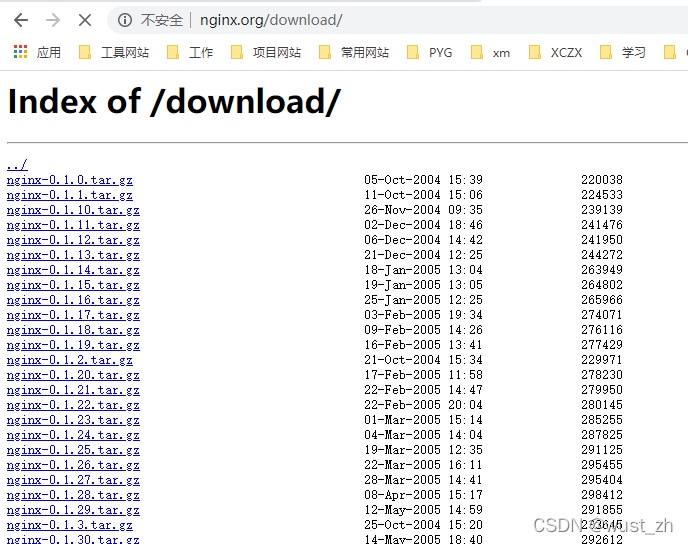Download nginx-0.1.19.tar.gz
Screen dimensions: 688x544
(x=73, y=345)
